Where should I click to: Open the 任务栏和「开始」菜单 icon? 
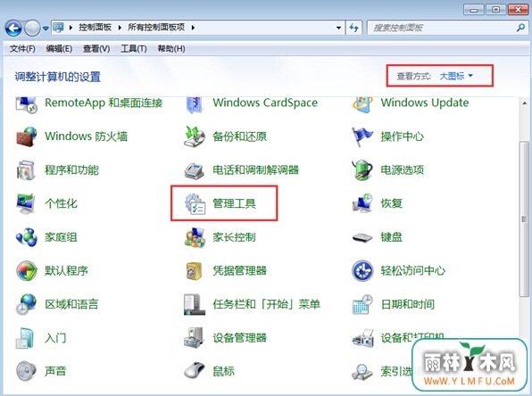point(195,304)
